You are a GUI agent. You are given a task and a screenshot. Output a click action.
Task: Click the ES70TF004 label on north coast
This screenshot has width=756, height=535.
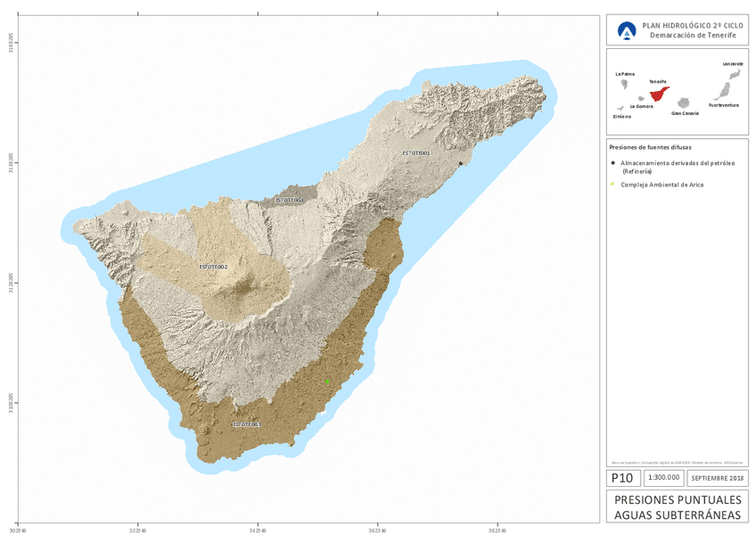pyautogui.click(x=290, y=201)
